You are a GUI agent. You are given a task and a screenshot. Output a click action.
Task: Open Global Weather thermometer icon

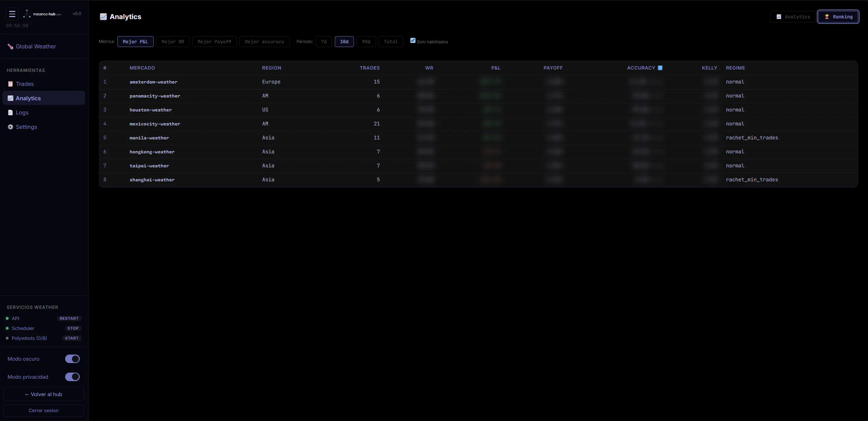coord(11,47)
